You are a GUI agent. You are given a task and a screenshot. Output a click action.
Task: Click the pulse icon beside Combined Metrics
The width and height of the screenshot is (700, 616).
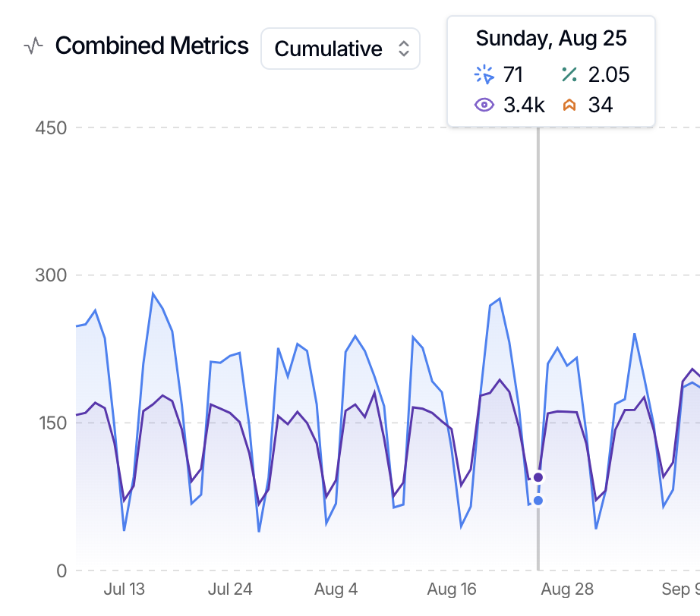point(33,46)
